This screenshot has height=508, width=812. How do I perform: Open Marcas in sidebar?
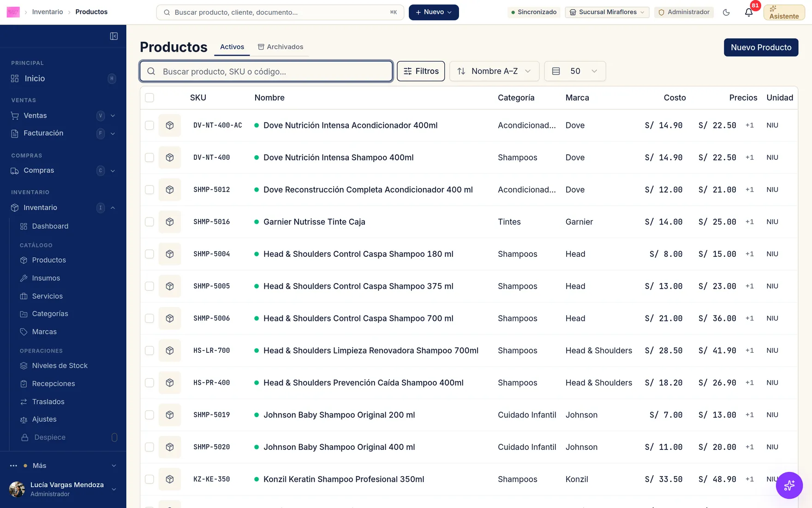click(44, 332)
